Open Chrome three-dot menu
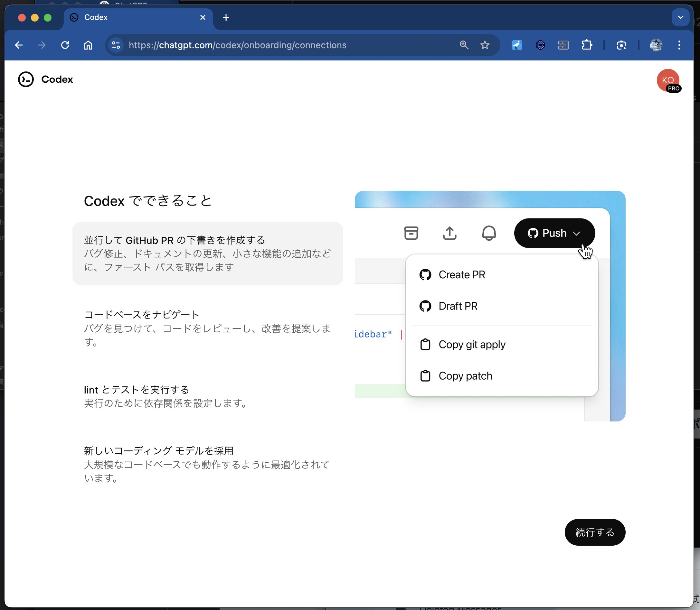Viewport: 700px width, 610px height. coord(679,45)
